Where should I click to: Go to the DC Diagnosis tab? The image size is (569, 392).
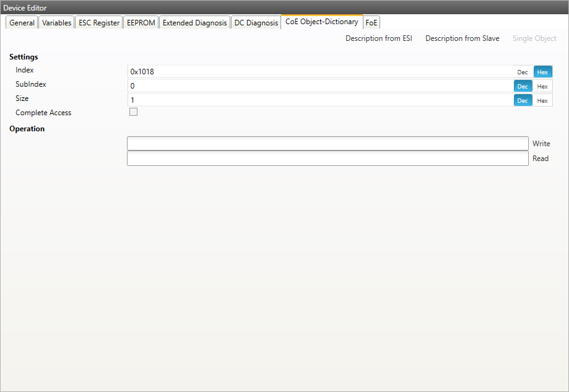(x=256, y=23)
